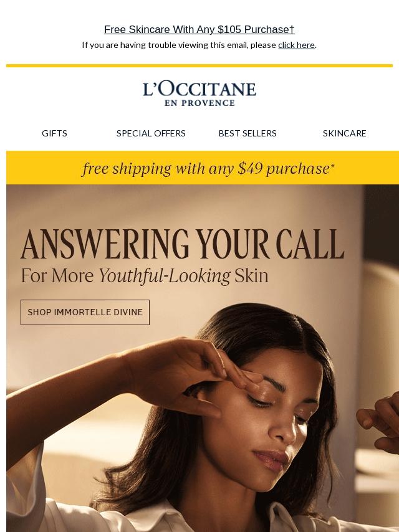
Task: Go to SPECIAL OFFERS in navigation
Action: [151, 133]
